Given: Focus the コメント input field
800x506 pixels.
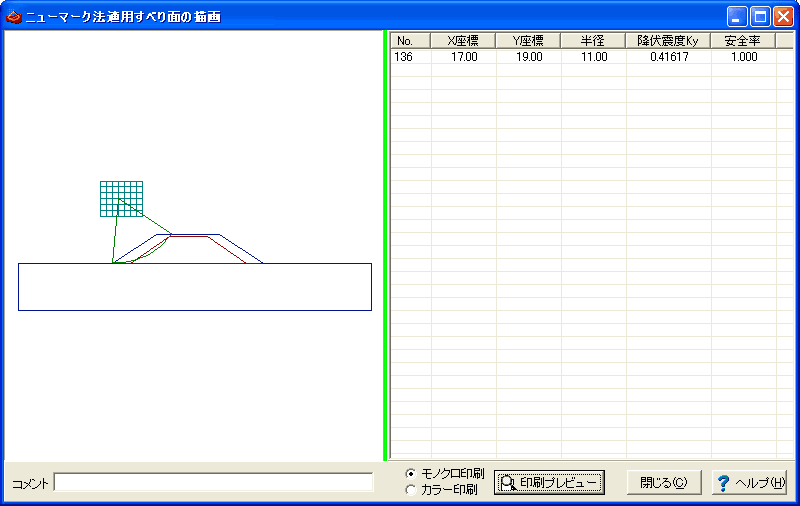Looking at the screenshot, I should tap(213, 483).
